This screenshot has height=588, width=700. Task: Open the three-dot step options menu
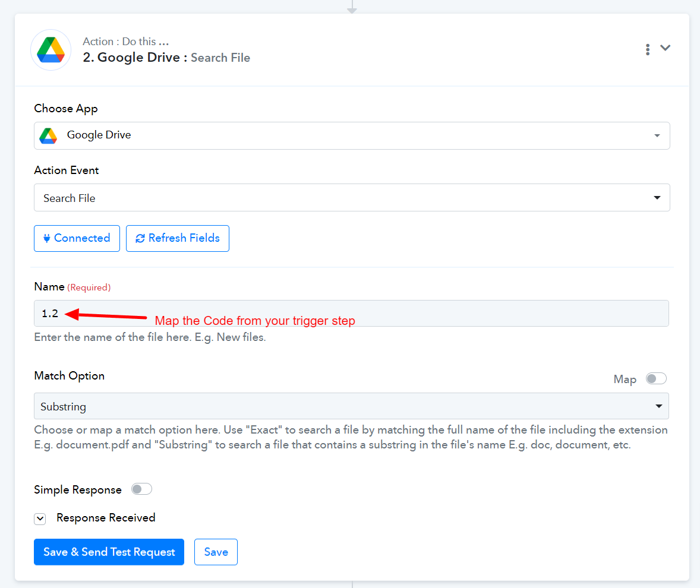pyautogui.click(x=648, y=49)
